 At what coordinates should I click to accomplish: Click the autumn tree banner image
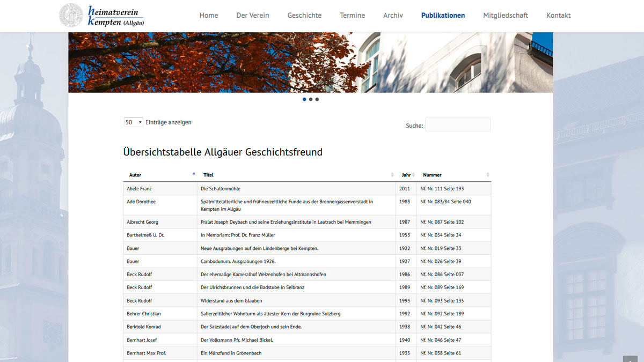tap(215, 62)
